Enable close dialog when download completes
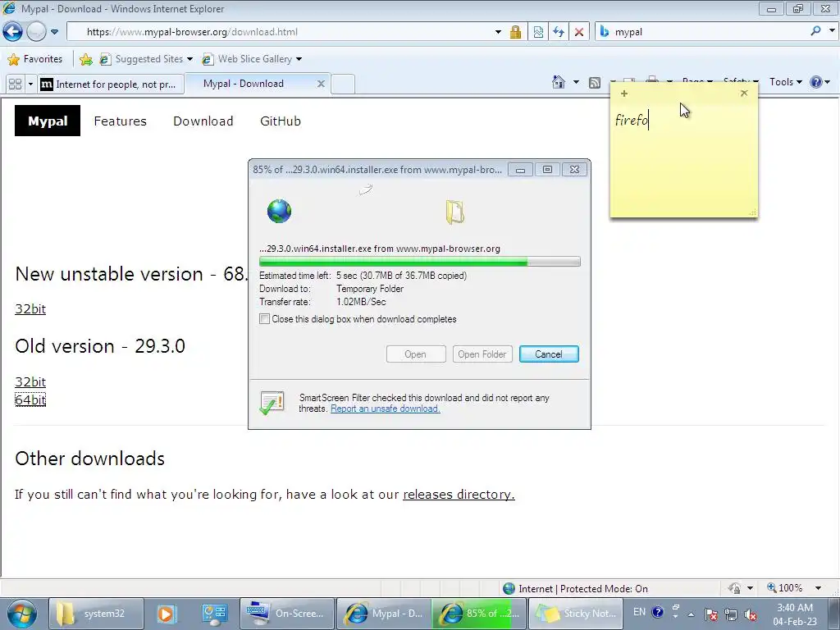Image resolution: width=840 pixels, height=630 pixels. pyautogui.click(x=265, y=319)
